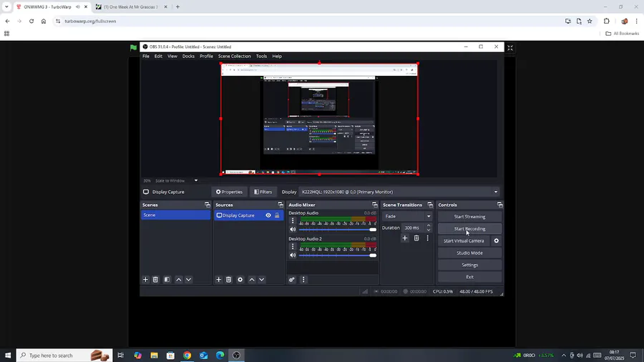Toggle Studio Mode
The height and width of the screenshot is (362, 644).
[x=469, y=253]
